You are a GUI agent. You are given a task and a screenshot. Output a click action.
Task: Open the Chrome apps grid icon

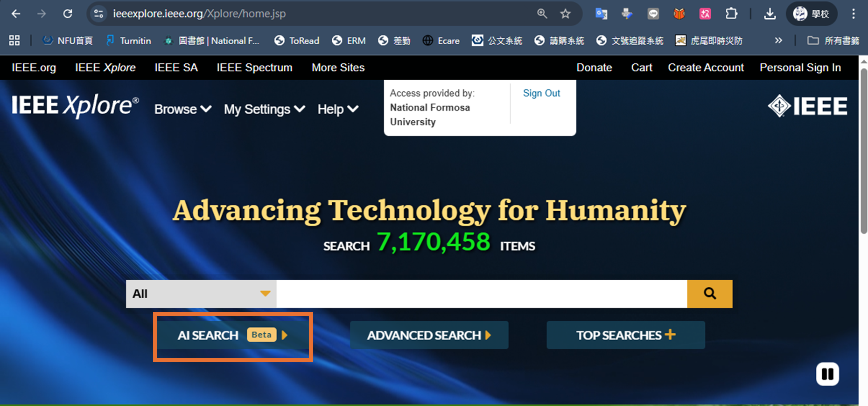tap(14, 41)
